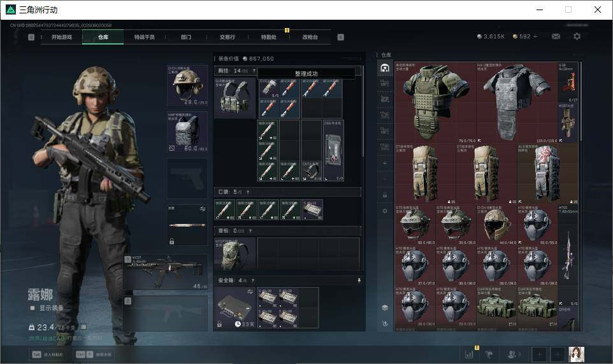The width and height of the screenshot is (613, 364).
Task: Select the equipped body armor slot
Action: (x=187, y=132)
